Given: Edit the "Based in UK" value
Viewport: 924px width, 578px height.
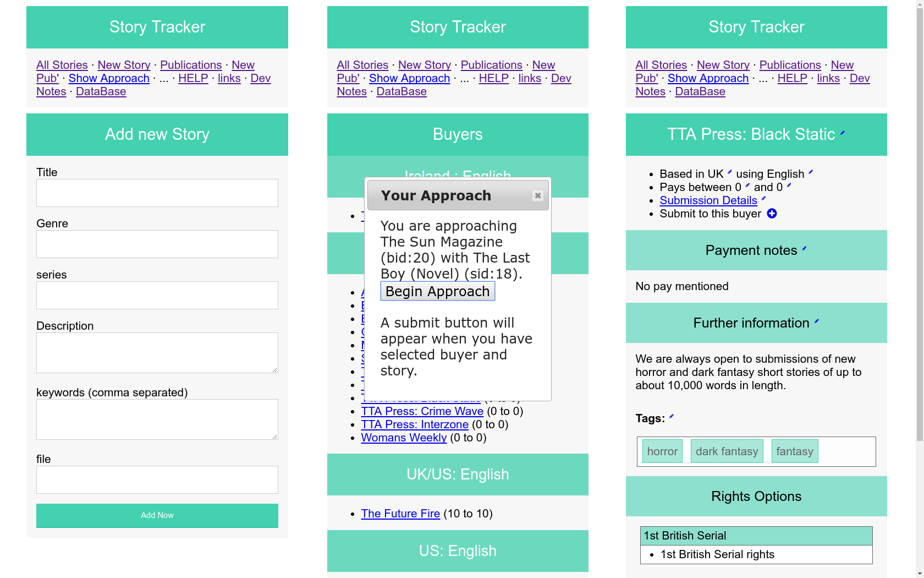Looking at the screenshot, I should click(x=729, y=171).
